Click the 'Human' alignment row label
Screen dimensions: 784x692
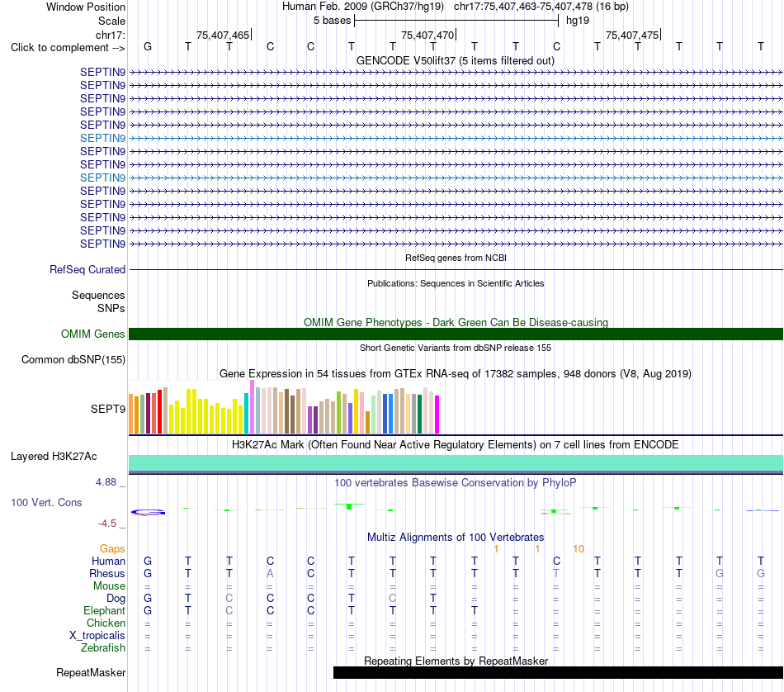tap(108, 562)
